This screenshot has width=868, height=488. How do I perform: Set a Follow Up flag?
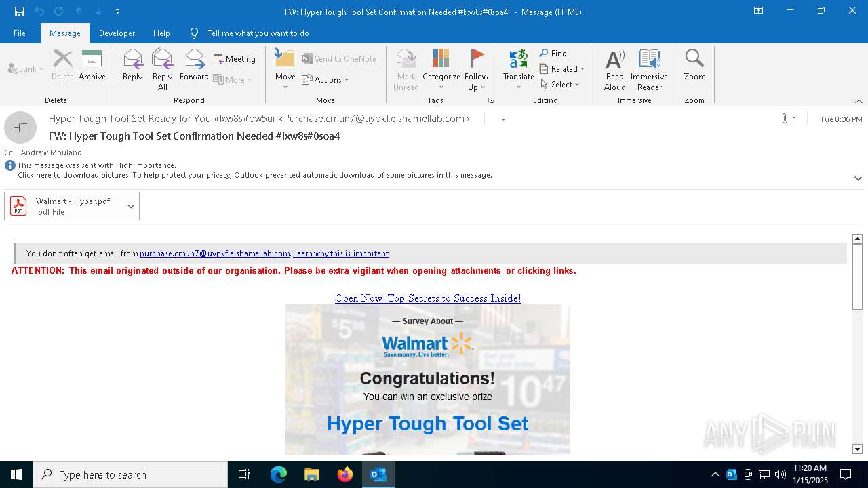pos(477,69)
